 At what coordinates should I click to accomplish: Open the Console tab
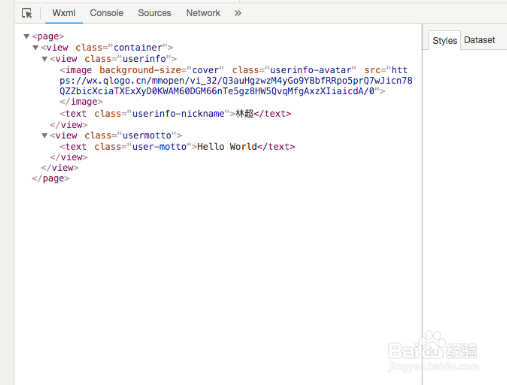106,13
